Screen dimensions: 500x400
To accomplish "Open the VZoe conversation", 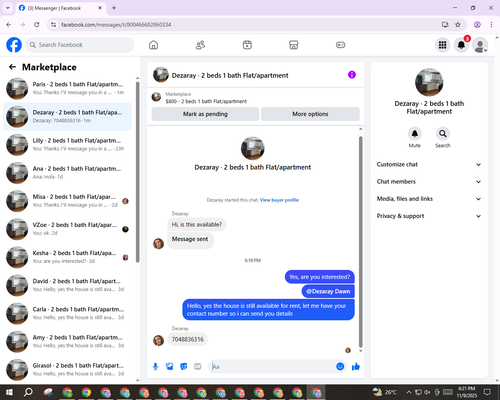I will (67, 229).
